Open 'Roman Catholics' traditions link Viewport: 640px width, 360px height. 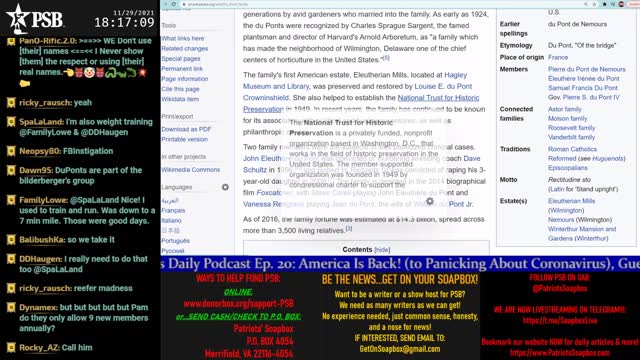coord(572,149)
